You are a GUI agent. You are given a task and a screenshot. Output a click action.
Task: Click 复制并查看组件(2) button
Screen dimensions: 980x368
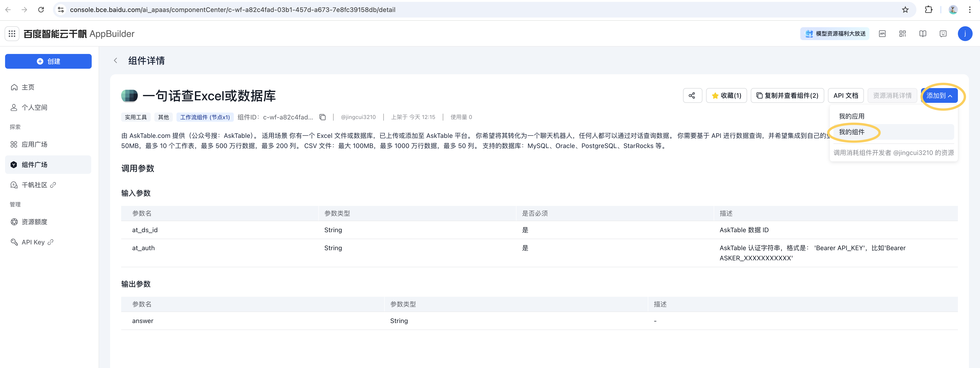(787, 96)
